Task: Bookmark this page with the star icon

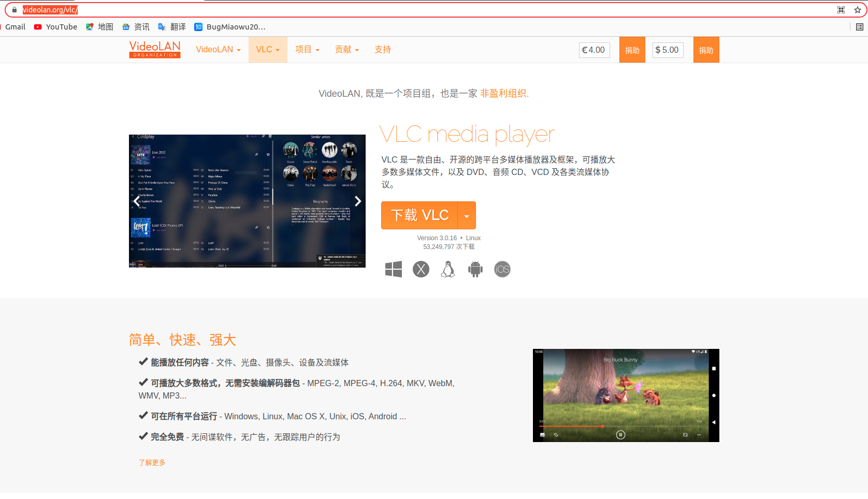Action: [858, 10]
